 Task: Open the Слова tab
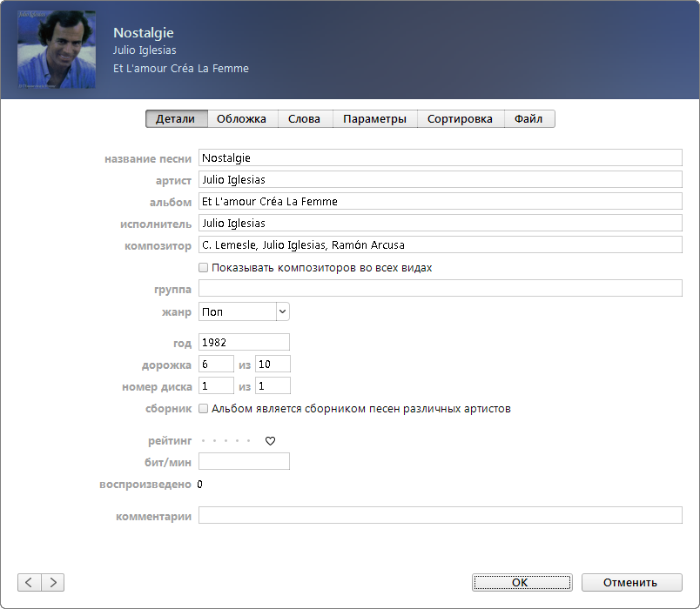click(x=304, y=119)
